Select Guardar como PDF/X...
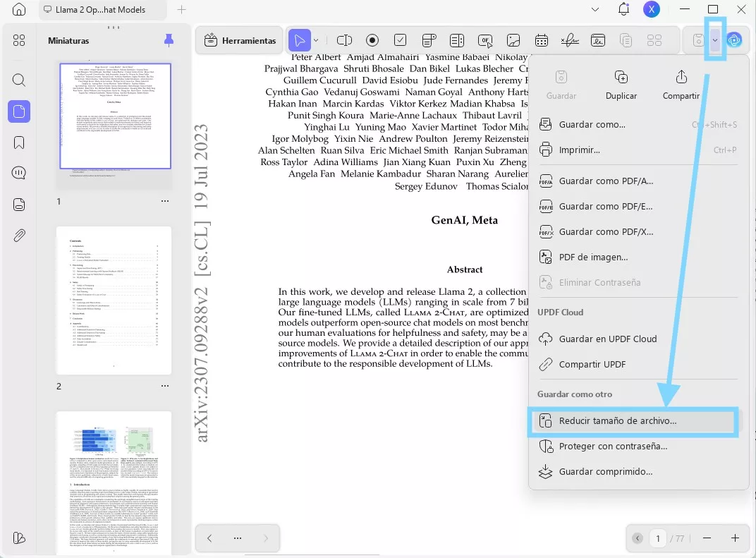This screenshot has height=558, width=756. (638, 232)
